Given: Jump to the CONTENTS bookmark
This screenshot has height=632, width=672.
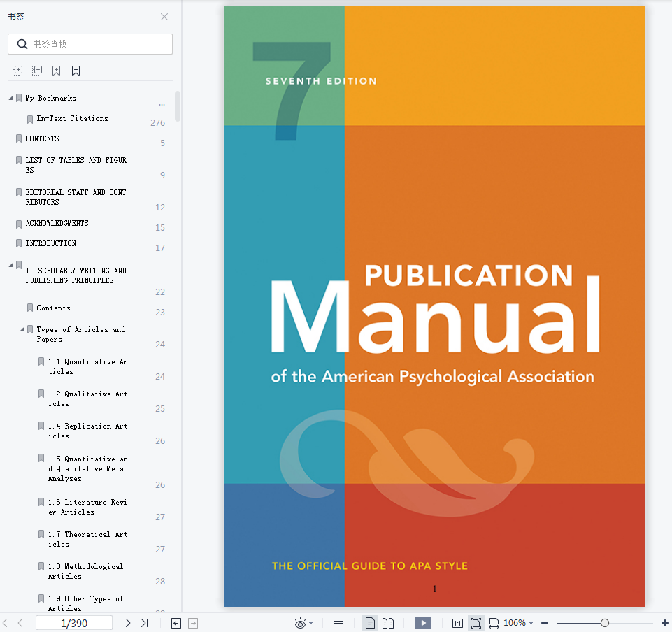Looking at the screenshot, I should point(42,138).
